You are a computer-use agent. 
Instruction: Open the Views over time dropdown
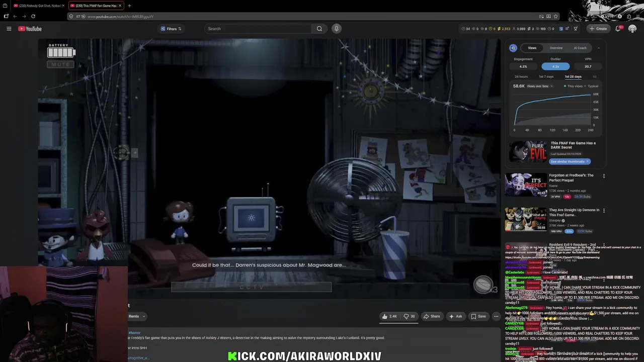540,86
